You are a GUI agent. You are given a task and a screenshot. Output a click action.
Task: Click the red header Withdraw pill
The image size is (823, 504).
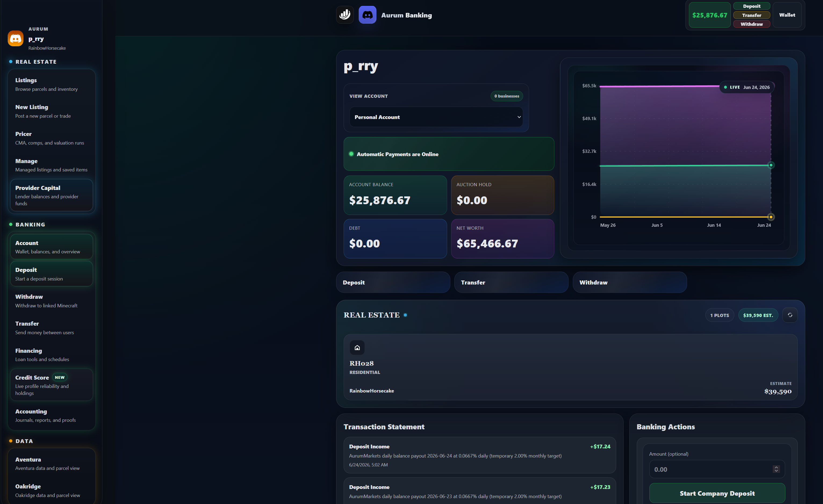coord(752,24)
